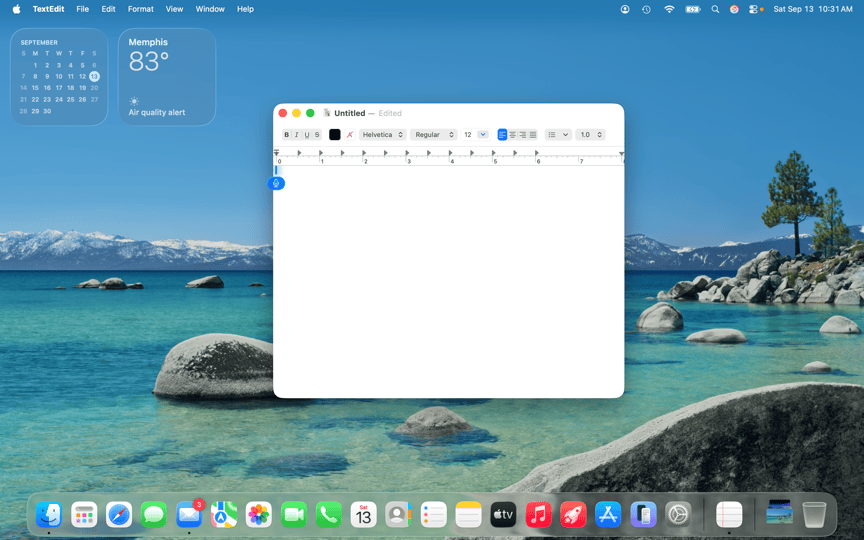Image resolution: width=864 pixels, height=540 pixels.
Task: Open Calendar showing Sat 13 in Dock
Action: [364, 515]
